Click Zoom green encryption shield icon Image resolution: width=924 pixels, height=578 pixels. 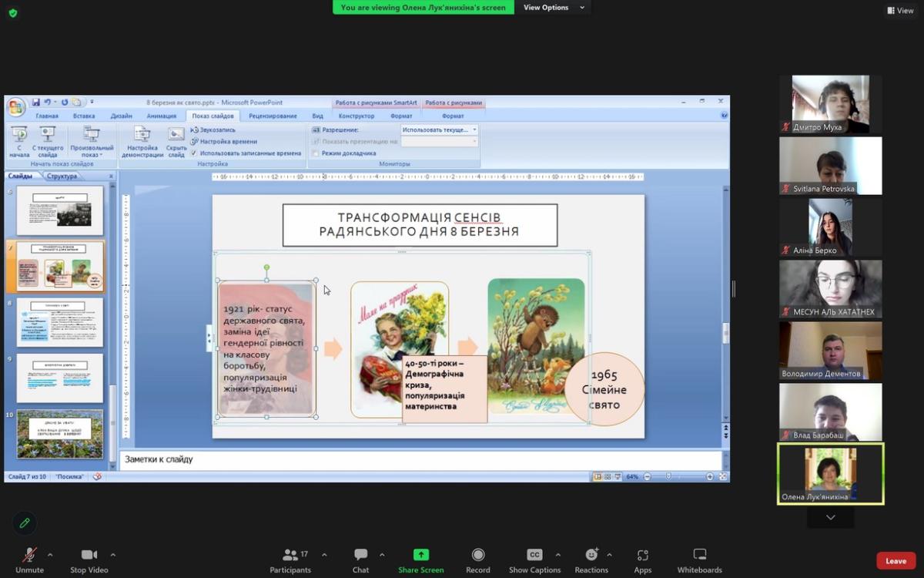tap(13, 12)
